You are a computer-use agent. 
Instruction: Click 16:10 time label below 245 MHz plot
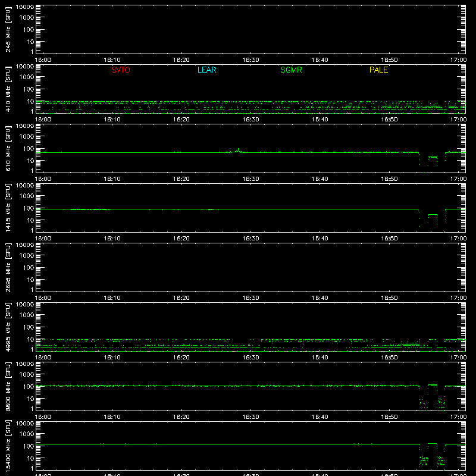pyautogui.click(x=112, y=60)
